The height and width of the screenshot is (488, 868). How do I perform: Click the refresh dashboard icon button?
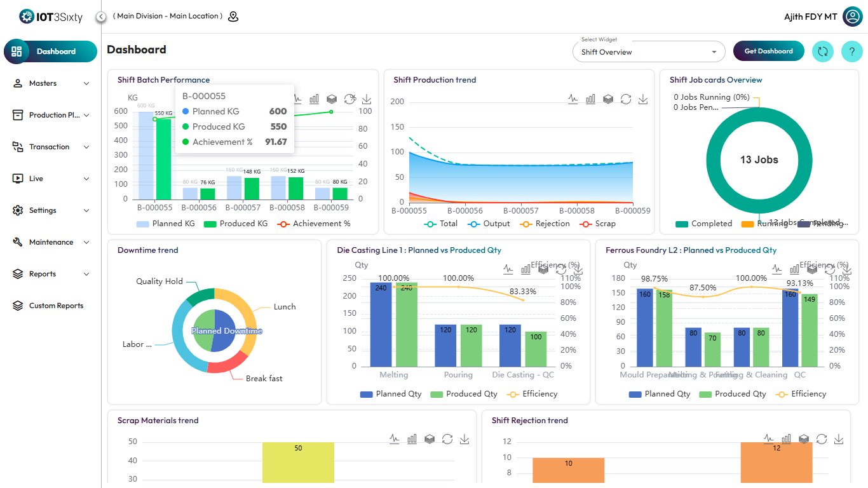[822, 51]
